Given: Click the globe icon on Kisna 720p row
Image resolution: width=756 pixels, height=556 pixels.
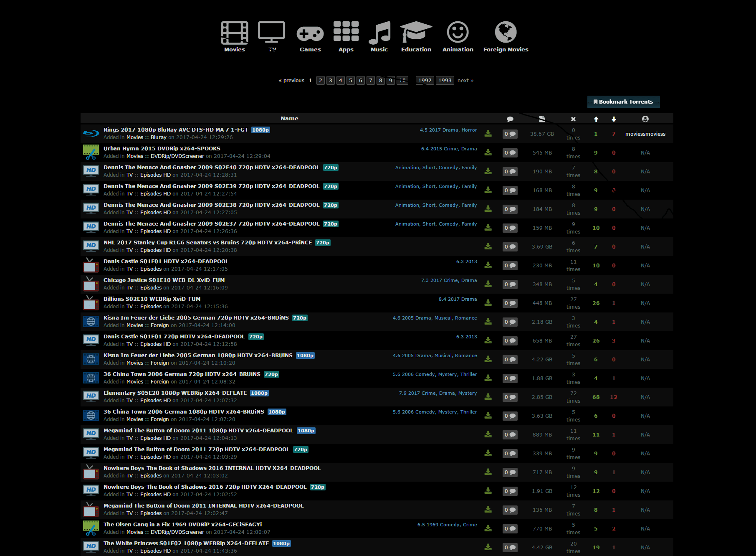Looking at the screenshot, I should pyautogui.click(x=91, y=322).
